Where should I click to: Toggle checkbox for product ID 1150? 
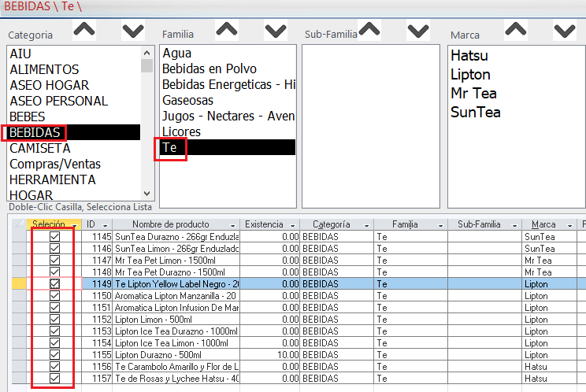[x=54, y=296]
